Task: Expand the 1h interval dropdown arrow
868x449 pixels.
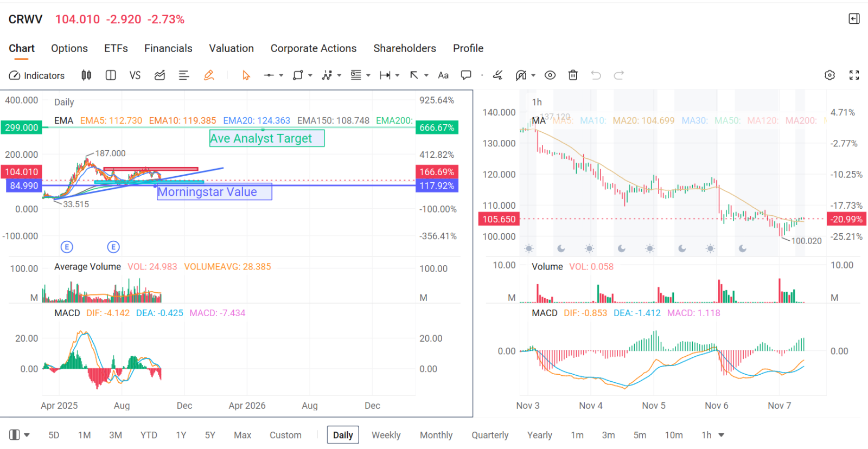Action: click(722, 435)
